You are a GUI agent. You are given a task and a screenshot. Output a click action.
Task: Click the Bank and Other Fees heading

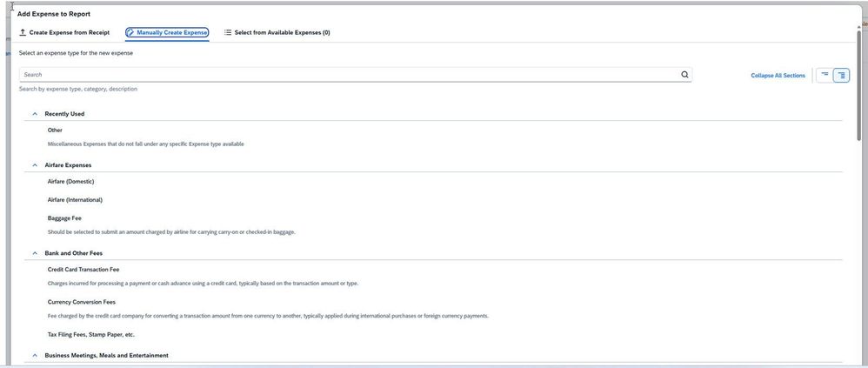(74, 253)
